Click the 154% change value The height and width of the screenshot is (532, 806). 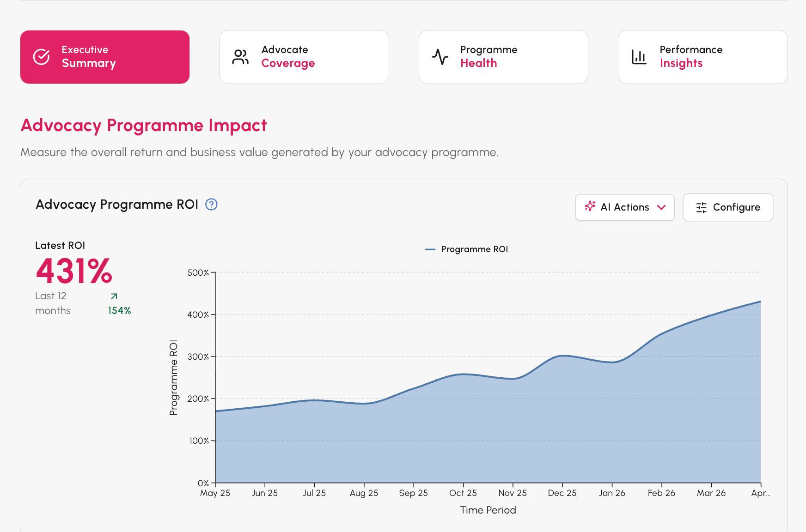(119, 311)
